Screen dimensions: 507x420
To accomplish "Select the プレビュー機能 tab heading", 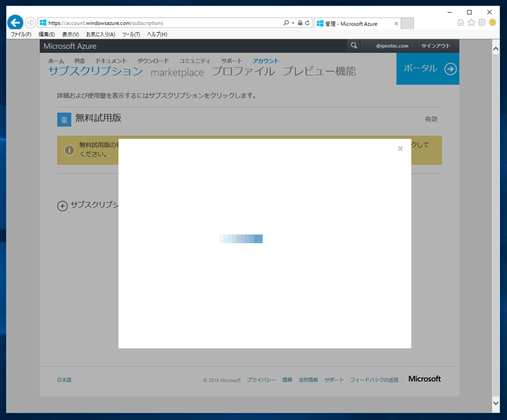I will click(319, 71).
